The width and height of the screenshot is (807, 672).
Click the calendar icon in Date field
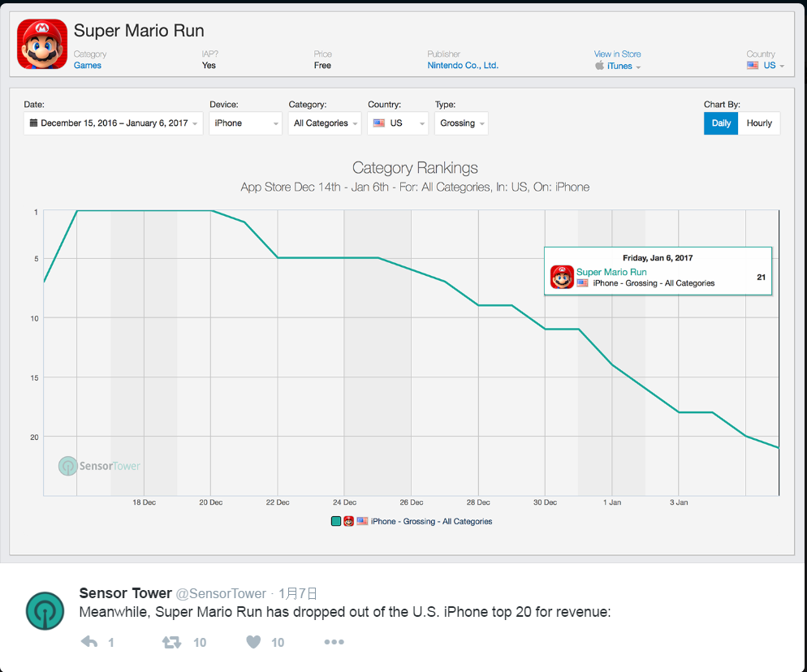coord(33,123)
